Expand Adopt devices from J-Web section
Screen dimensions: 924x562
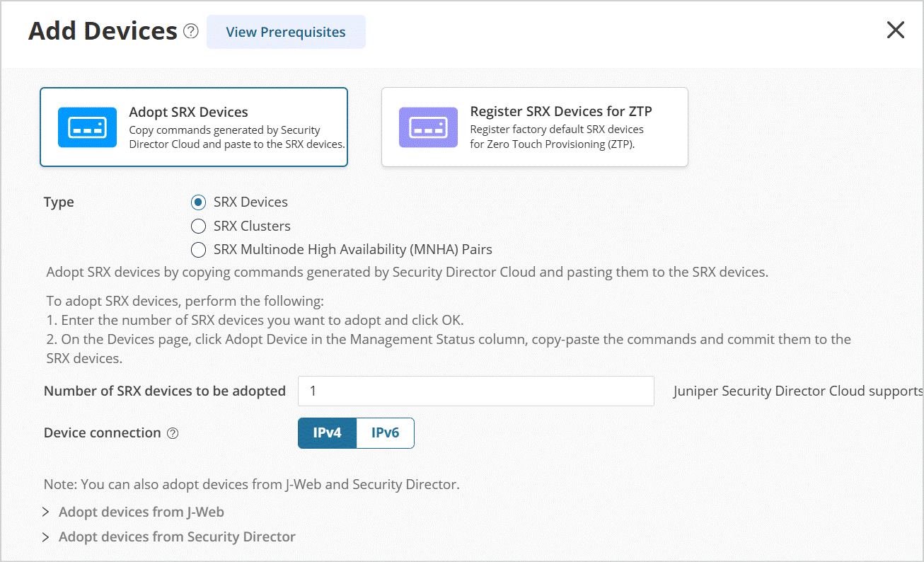[142, 512]
